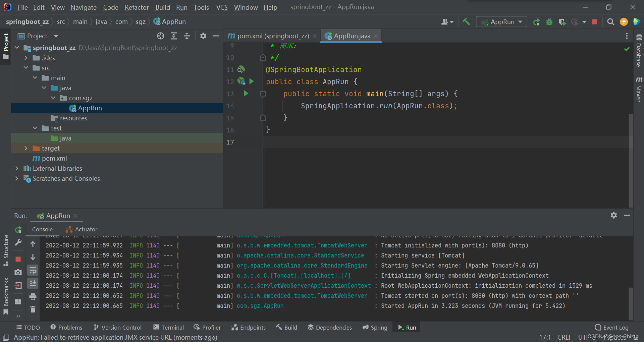
Task: Expand External Libraries node
Action: tap(17, 168)
